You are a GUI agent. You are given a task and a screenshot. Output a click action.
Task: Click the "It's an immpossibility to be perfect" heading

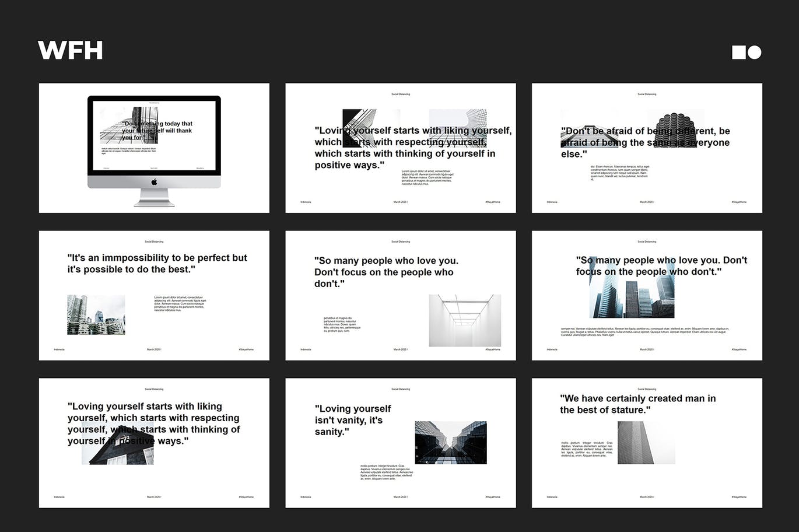[157, 264]
